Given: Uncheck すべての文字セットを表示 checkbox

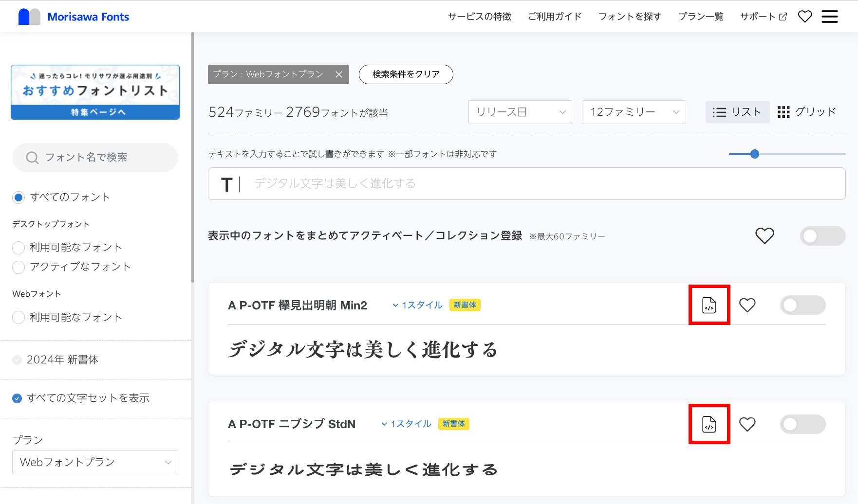Looking at the screenshot, I should pos(17,398).
